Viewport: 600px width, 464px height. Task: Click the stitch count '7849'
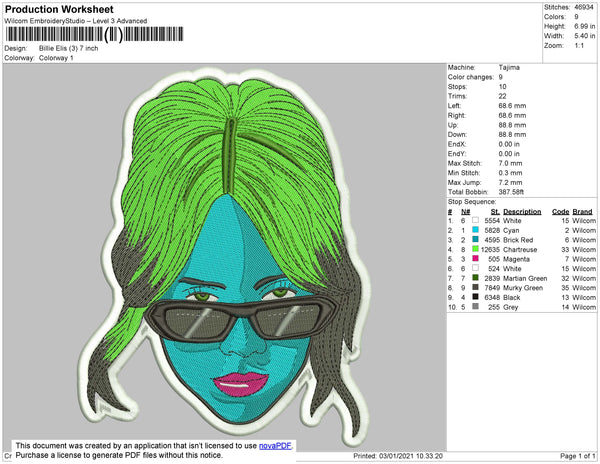[492, 288]
